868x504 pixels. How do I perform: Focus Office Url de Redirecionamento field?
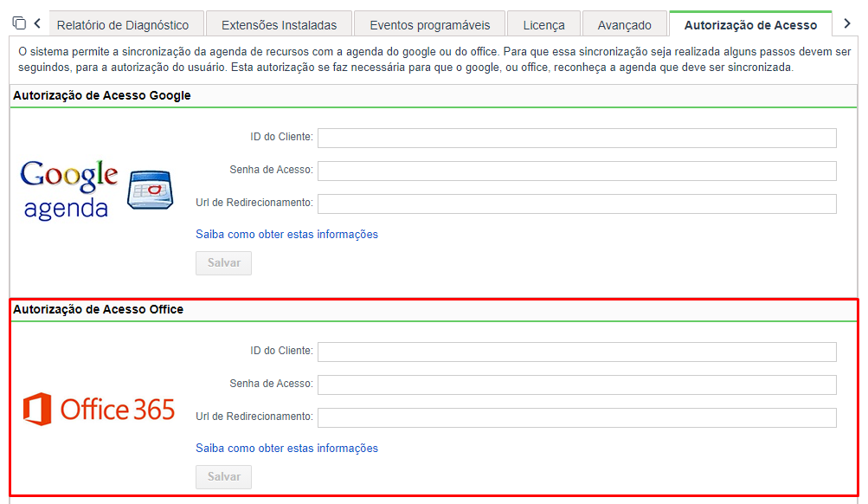(577, 417)
